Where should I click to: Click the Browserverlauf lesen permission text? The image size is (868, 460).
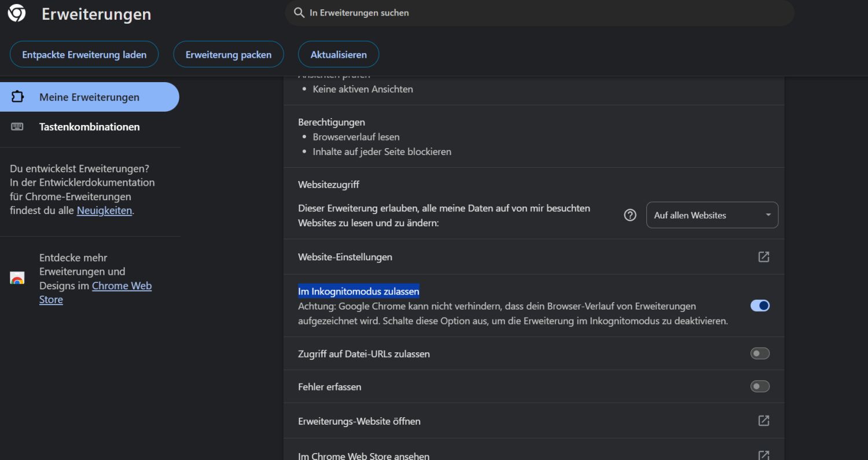pos(356,137)
